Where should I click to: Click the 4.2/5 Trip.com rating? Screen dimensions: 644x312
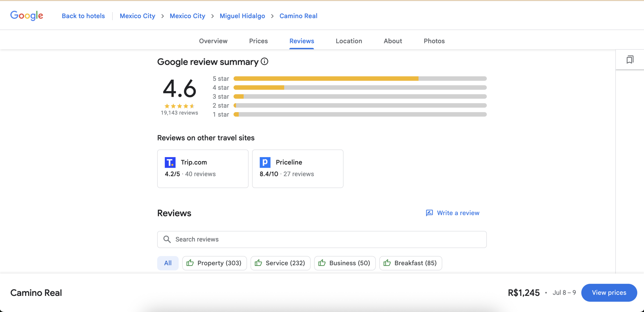tap(172, 174)
